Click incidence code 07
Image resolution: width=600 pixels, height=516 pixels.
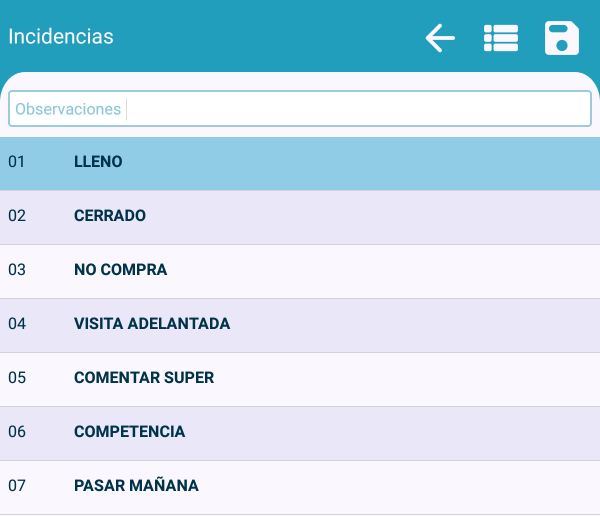point(17,486)
